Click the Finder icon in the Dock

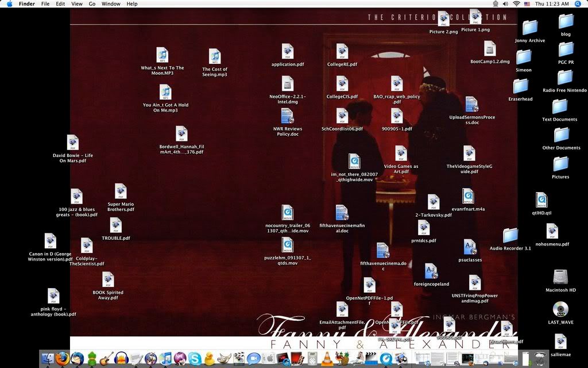click(x=48, y=359)
